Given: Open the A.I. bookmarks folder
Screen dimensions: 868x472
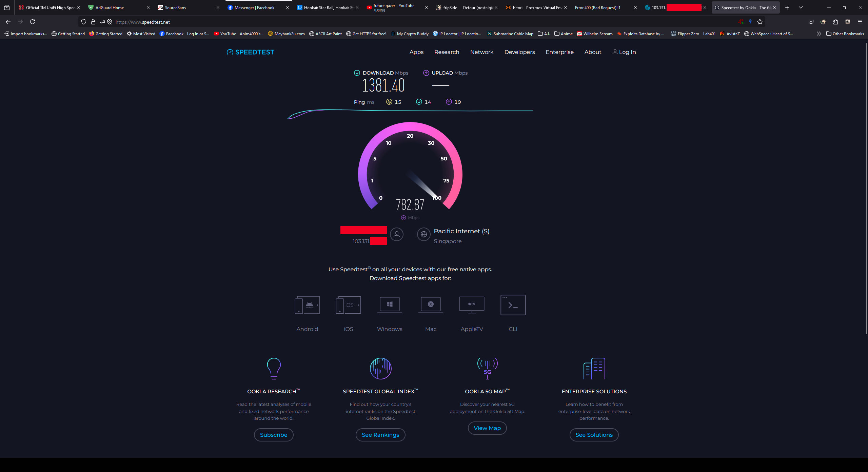Looking at the screenshot, I should coord(544,34).
